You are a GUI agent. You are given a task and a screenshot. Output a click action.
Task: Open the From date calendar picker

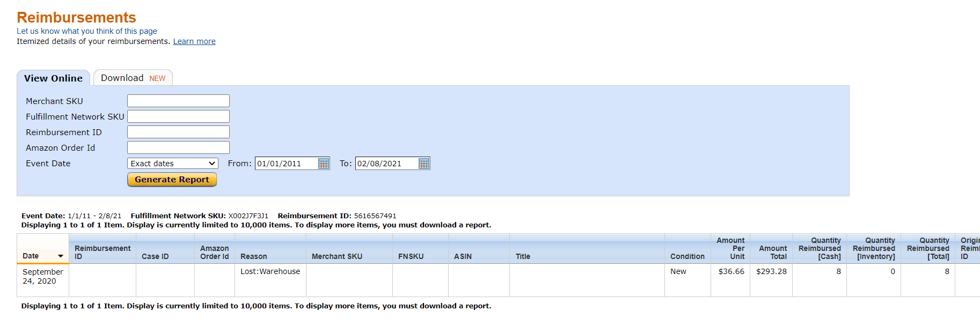[323, 164]
